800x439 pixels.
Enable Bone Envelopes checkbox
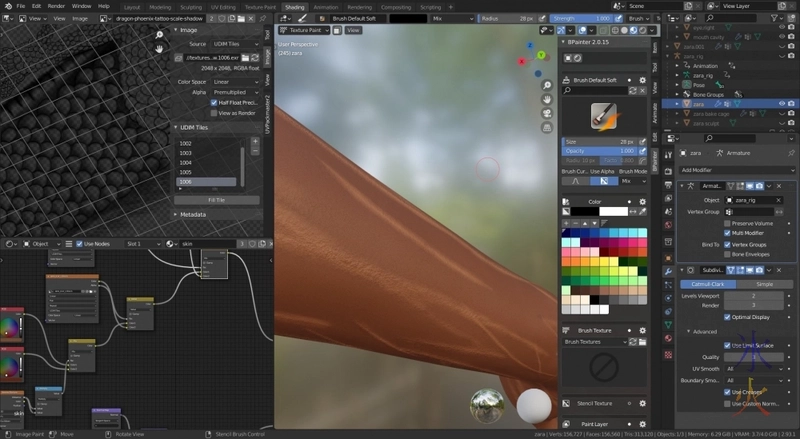point(727,254)
